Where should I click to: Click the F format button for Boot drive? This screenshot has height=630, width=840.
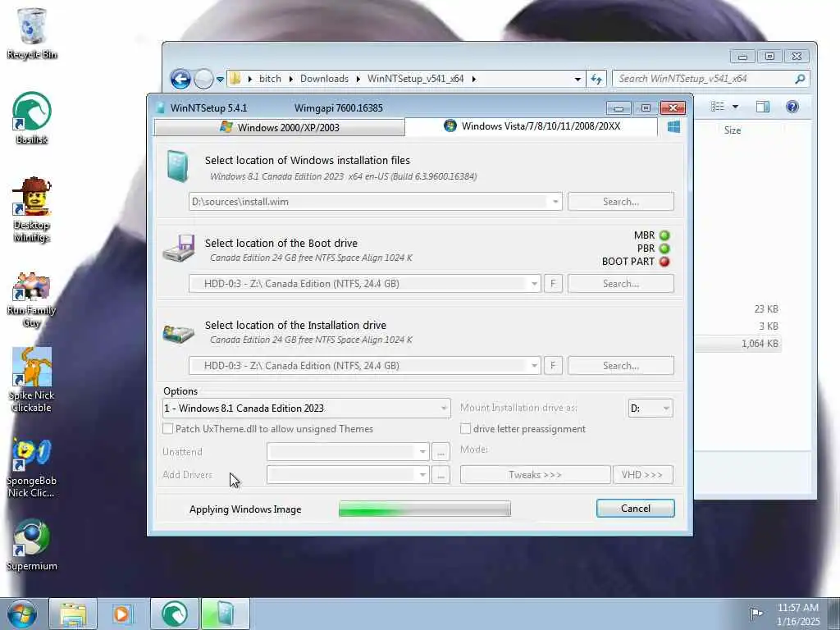pyautogui.click(x=554, y=283)
